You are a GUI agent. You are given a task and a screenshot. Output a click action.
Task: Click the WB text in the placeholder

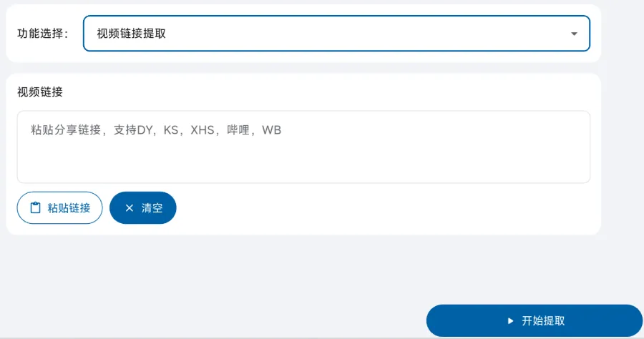tap(271, 130)
